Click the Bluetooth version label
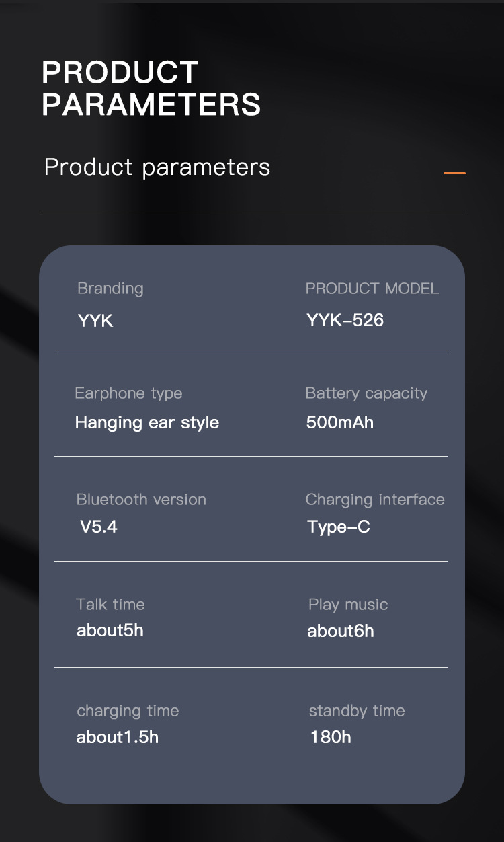Viewport: 504px width, 842px height. (x=141, y=500)
